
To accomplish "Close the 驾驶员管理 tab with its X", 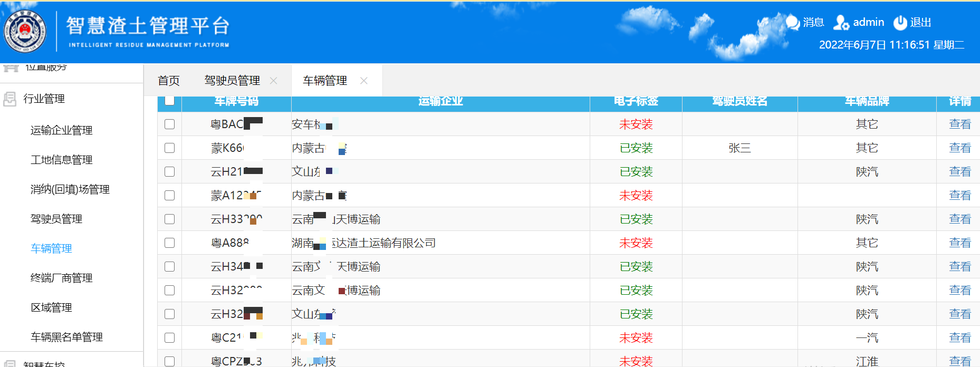I will [x=274, y=81].
